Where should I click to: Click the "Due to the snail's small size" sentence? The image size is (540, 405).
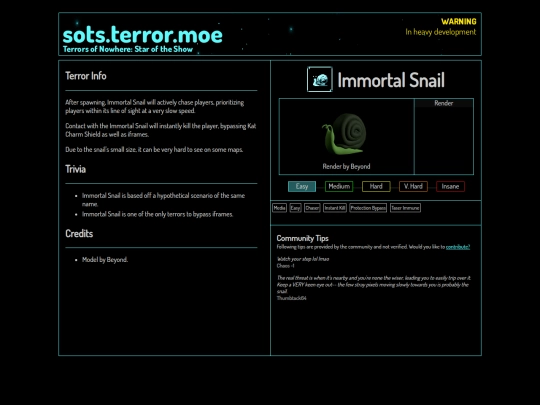click(154, 149)
